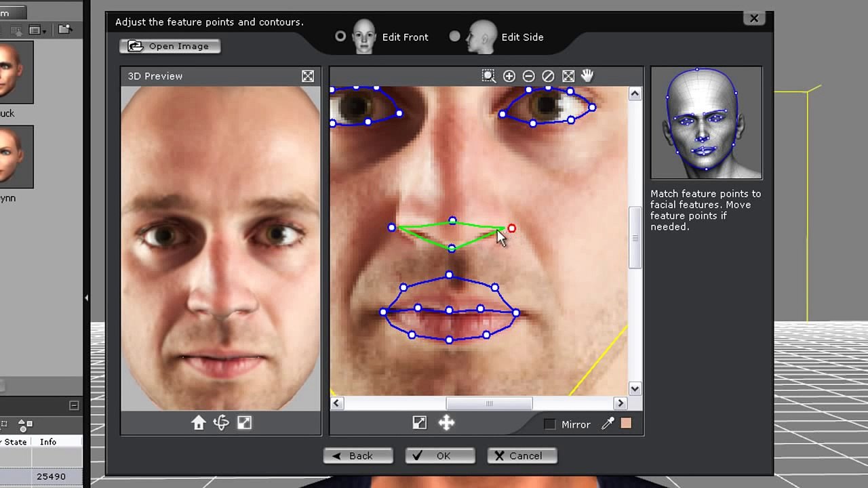Confirm with the OK button

439,455
